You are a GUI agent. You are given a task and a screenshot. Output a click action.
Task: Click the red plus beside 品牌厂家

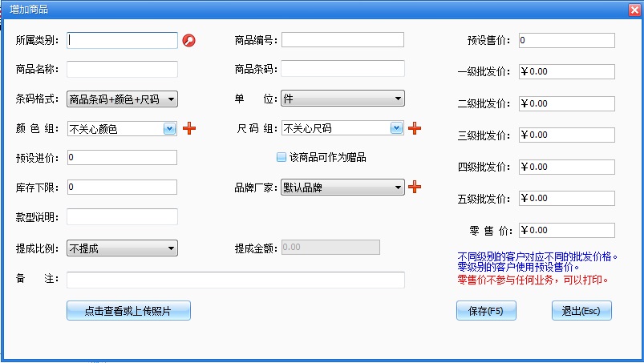(x=415, y=188)
